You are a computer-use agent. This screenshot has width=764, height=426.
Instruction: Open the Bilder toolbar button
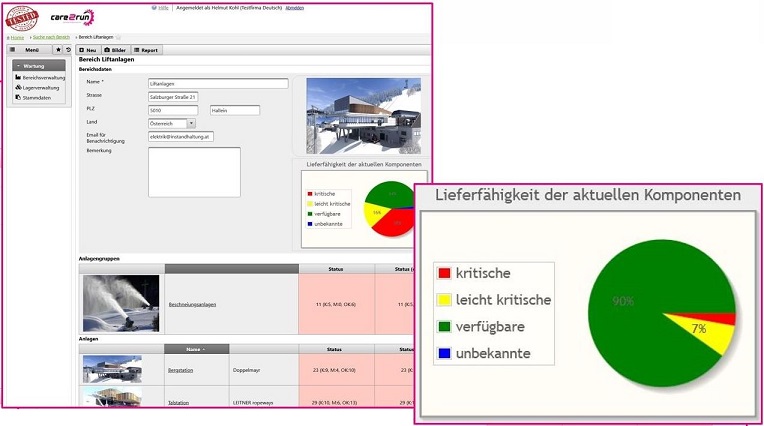pyautogui.click(x=115, y=49)
